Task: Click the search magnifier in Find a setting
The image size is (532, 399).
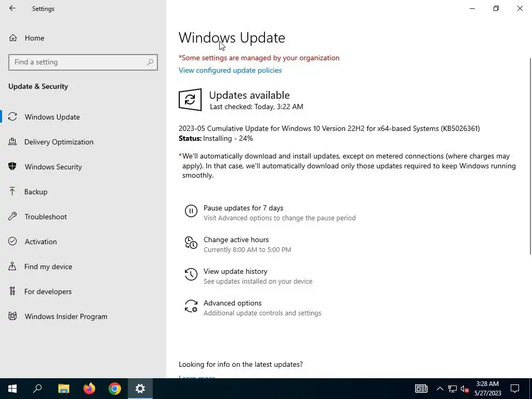Action: click(150, 62)
